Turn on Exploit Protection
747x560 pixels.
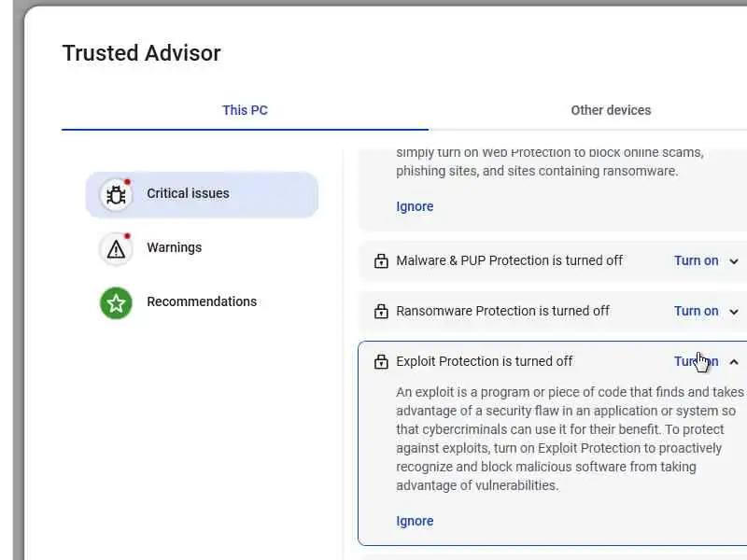tap(696, 362)
